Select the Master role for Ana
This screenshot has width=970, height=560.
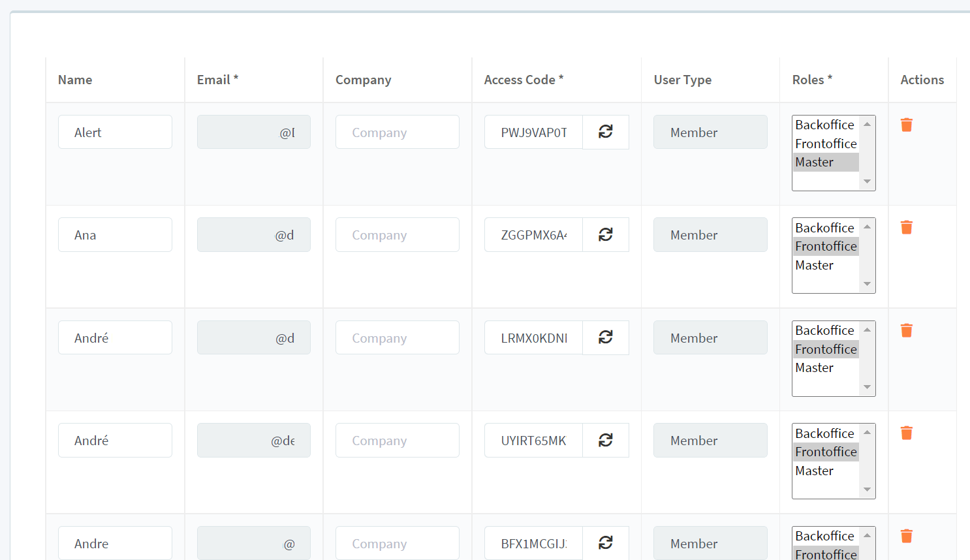pos(813,265)
